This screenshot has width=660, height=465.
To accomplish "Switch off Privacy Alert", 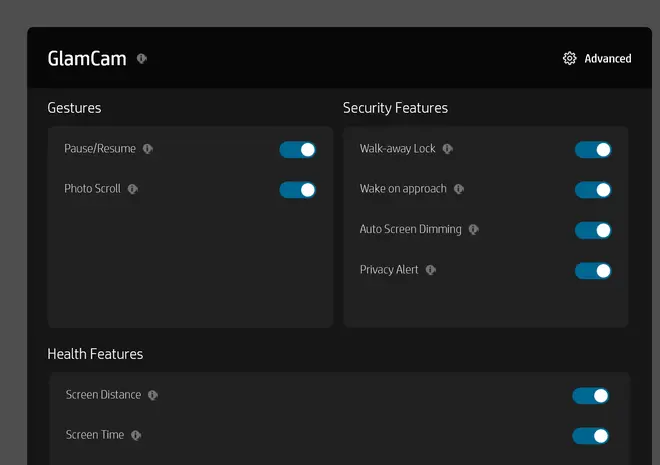I will pyautogui.click(x=593, y=271).
